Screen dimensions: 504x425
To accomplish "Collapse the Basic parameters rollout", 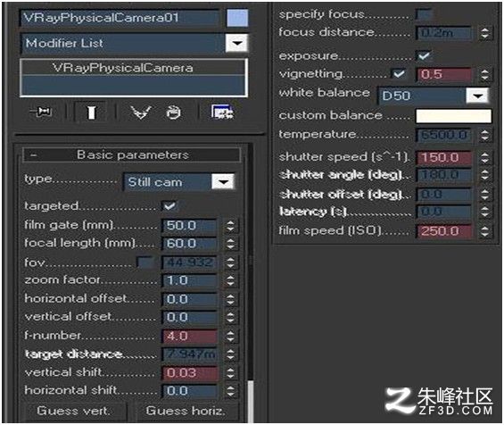I will (132, 154).
